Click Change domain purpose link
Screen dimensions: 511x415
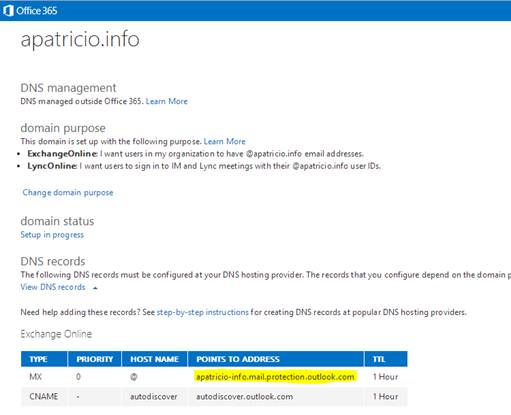click(x=68, y=193)
